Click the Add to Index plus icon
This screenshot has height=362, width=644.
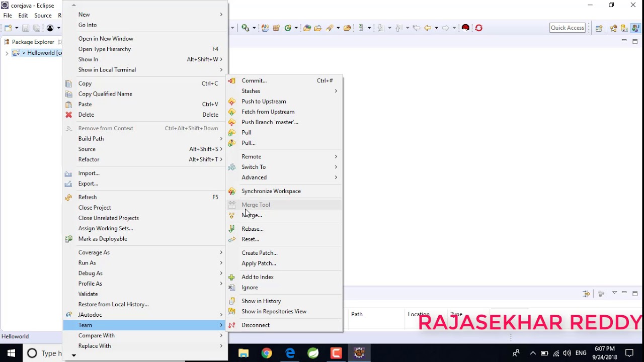click(x=231, y=277)
